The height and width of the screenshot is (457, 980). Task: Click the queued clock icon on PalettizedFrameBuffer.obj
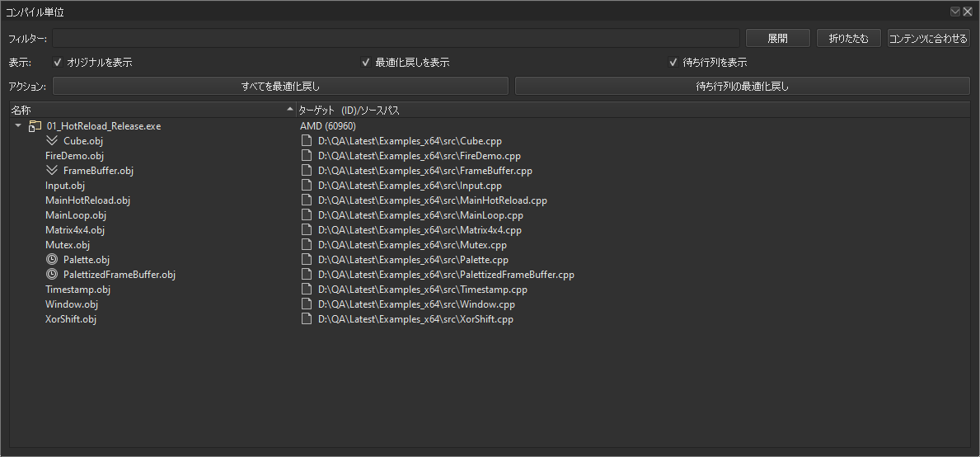pos(52,275)
